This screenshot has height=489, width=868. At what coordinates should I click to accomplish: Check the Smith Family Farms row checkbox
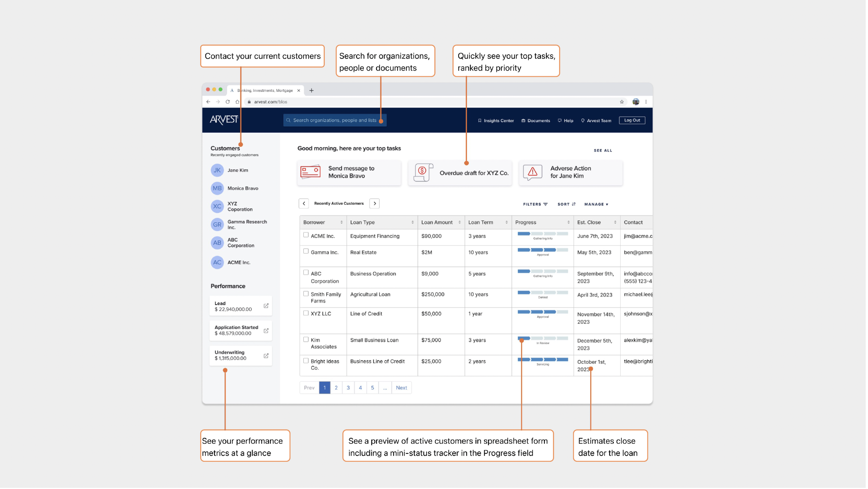tap(306, 294)
